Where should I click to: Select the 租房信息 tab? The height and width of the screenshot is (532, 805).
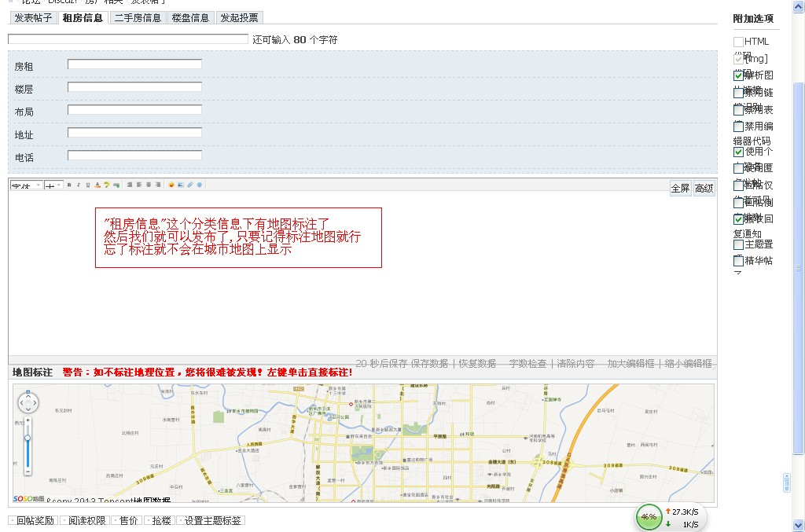coord(83,18)
